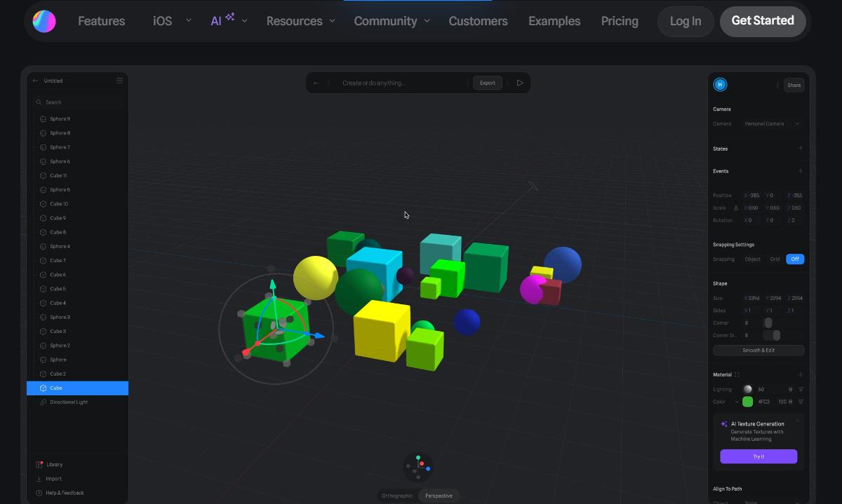842x504 pixels.
Task: Click the play preview icon in top toolbar
Action: pyautogui.click(x=520, y=83)
